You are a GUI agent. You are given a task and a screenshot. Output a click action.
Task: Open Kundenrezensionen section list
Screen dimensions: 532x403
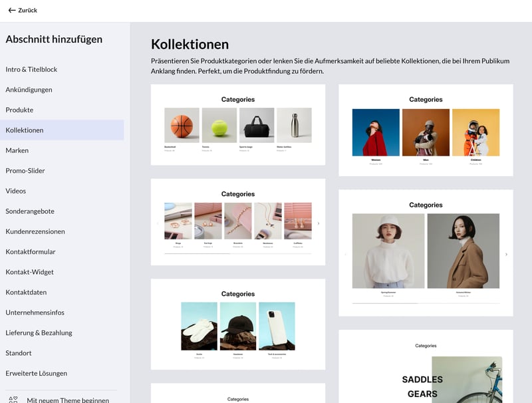point(35,231)
